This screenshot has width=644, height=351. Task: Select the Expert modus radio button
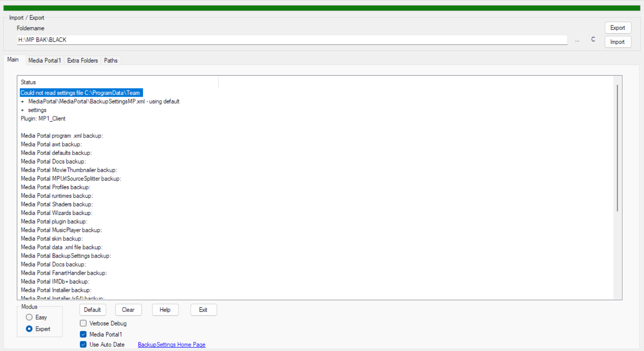pos(29,329)
